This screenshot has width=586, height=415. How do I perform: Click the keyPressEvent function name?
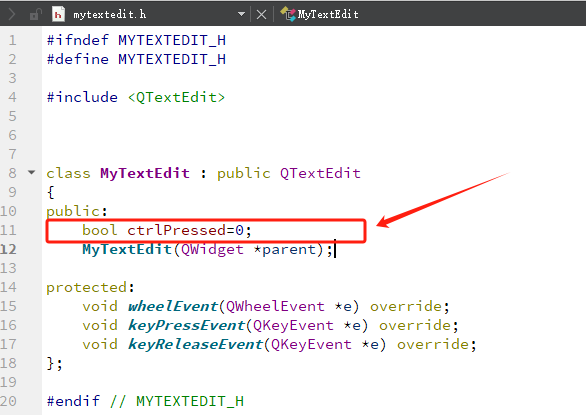coord(186,325)
